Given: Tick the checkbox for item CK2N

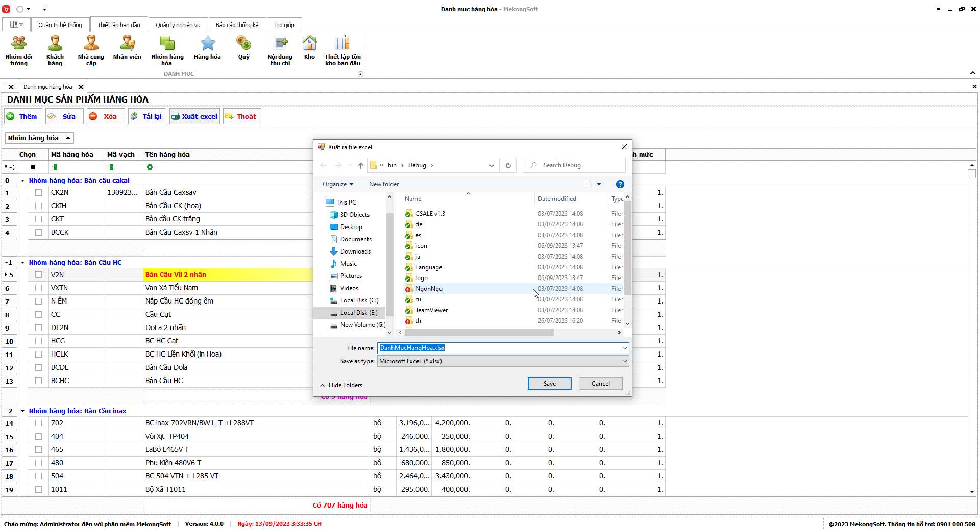Looking at the screenshot, I should [38, 193].
